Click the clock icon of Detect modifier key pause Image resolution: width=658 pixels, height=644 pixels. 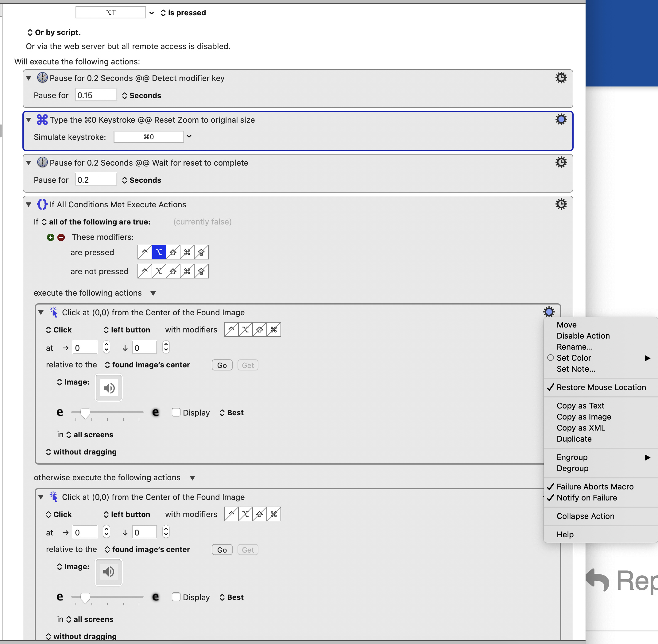[x=42, y=78]
